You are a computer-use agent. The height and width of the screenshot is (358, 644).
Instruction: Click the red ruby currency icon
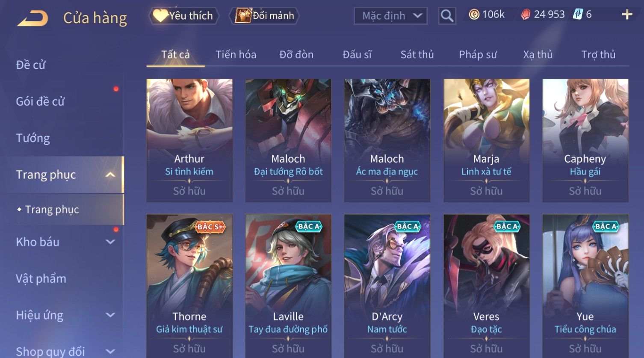(x=526, y=15)
